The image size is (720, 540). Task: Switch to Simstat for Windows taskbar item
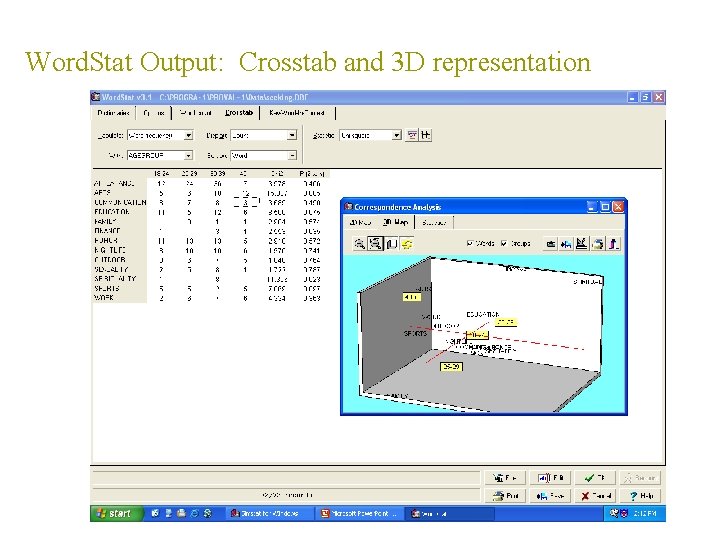click(x=270, y=513)
